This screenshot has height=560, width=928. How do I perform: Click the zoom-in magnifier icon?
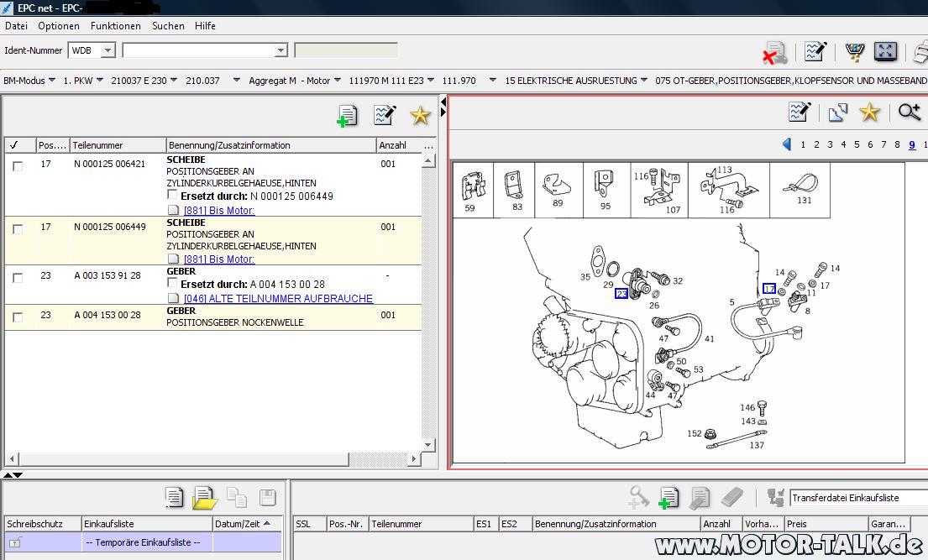coord(909,112)
